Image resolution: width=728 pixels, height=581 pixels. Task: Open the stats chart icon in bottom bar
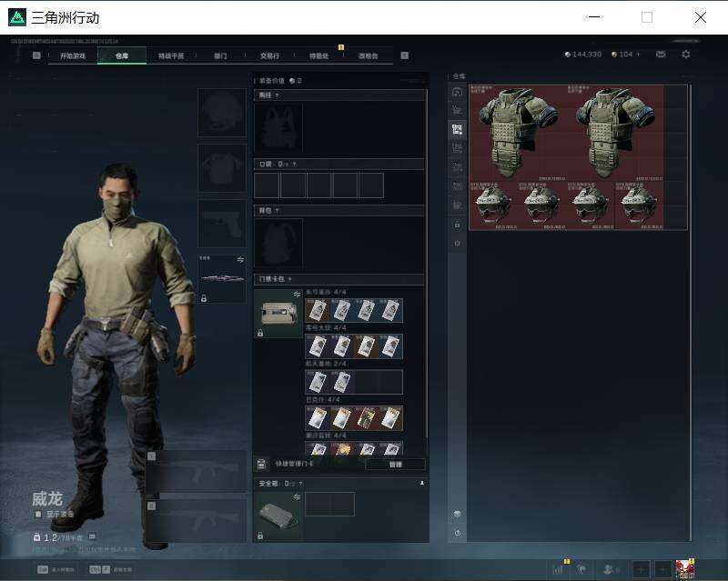point(558,569)
